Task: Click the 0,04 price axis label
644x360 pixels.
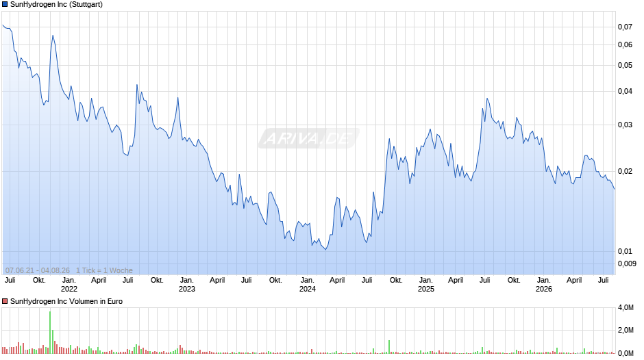Action: (x=625, y=91)
